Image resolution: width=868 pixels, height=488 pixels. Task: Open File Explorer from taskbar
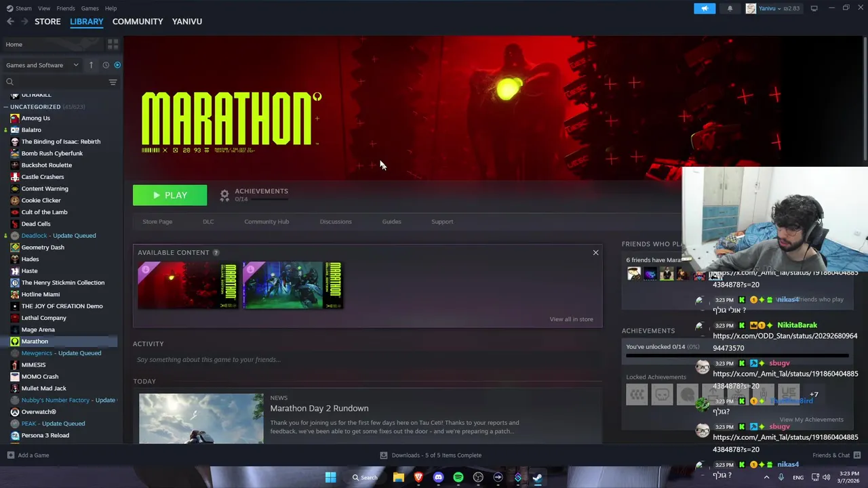point(399,477)
